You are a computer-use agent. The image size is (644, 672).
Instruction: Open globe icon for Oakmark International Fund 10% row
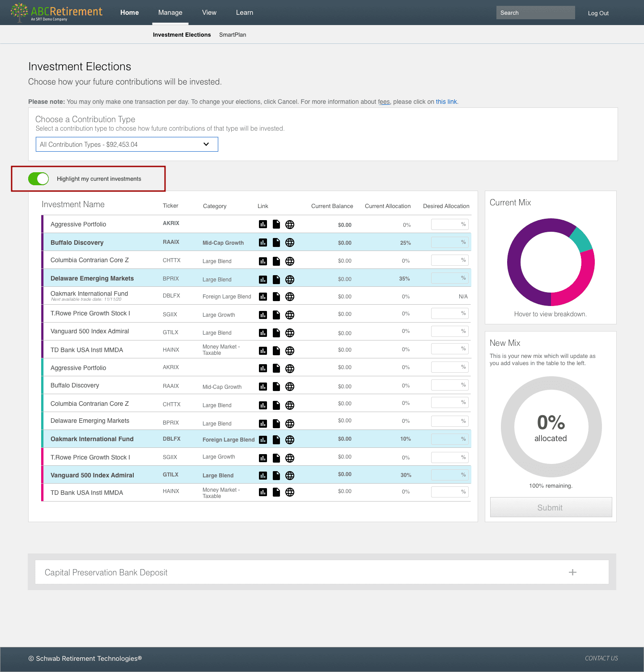point(290,440)
